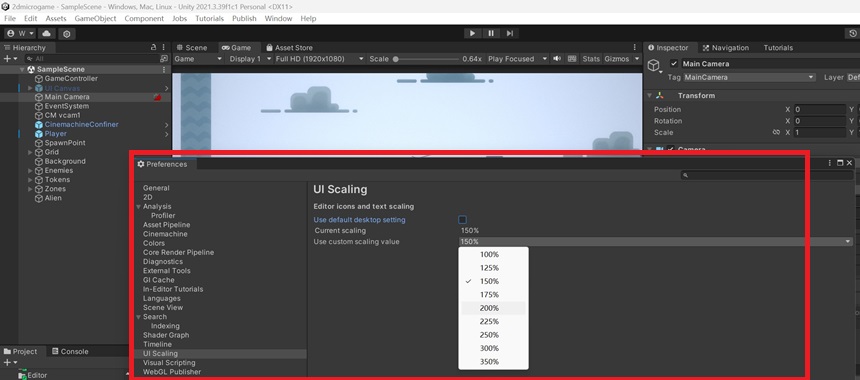Image resolution: width=860 pixels, height=380 pixels.
Task: Open the Tag MainCamera dropdown
Action: 749,77
